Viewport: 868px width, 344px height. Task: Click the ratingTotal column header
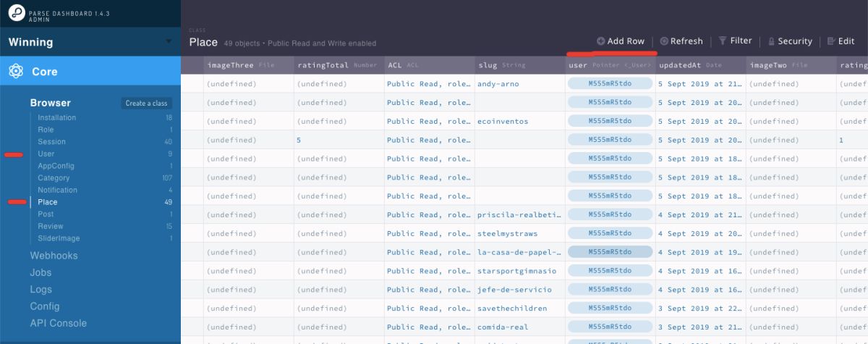tap(339, 65)
